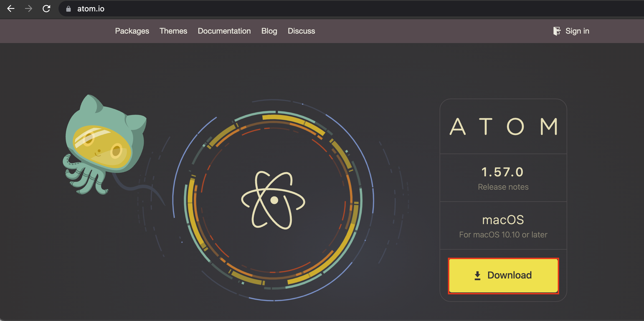Open the Packages page
The height and width of the screenshot is (321, 644).
[132, 31]
